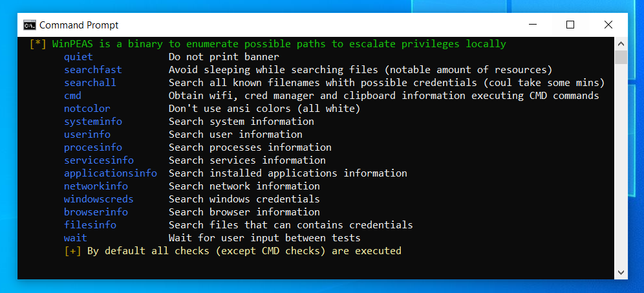
Task: Click the green 'WinPEAS is a binary' header line
Action: click(x=279, y=44)
